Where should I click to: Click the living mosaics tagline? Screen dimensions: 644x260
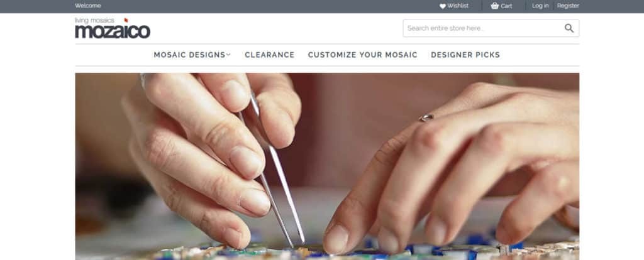94,21
